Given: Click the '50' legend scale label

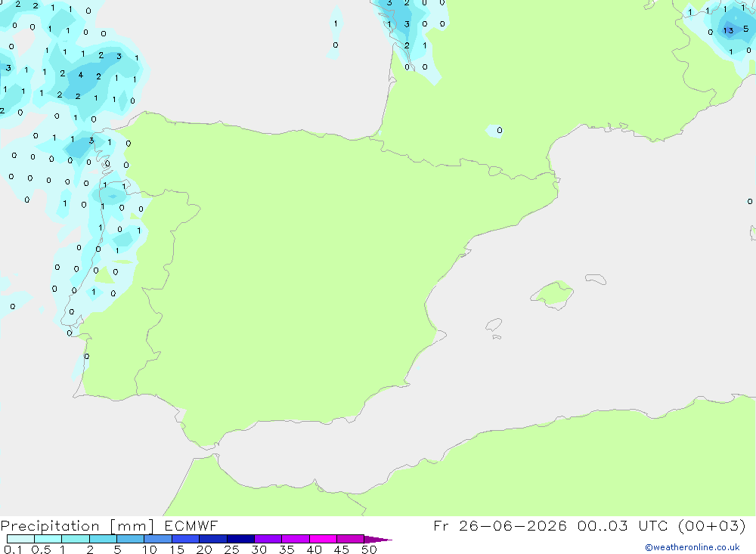Looking at the screenshot, I should click(369, 549).
